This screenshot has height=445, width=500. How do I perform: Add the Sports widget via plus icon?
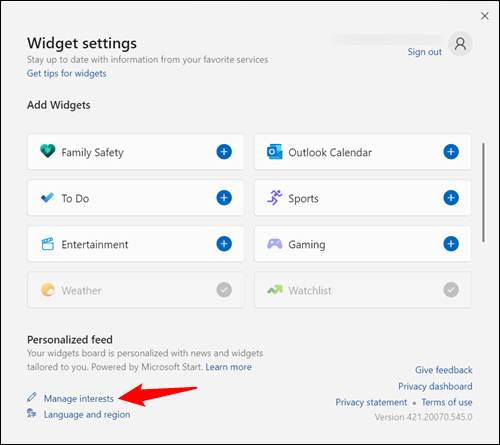[451, 198]
